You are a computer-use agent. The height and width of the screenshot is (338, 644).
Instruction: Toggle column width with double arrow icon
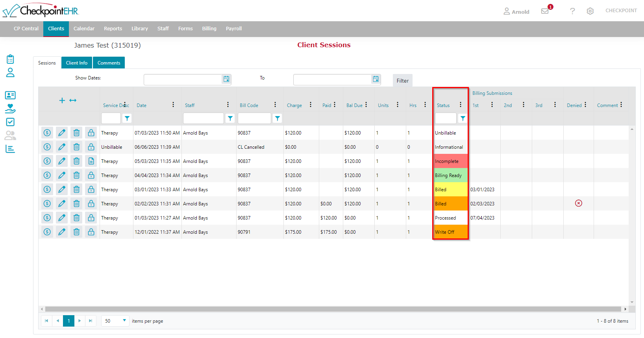pyautogui.click(x=73, y=100)
